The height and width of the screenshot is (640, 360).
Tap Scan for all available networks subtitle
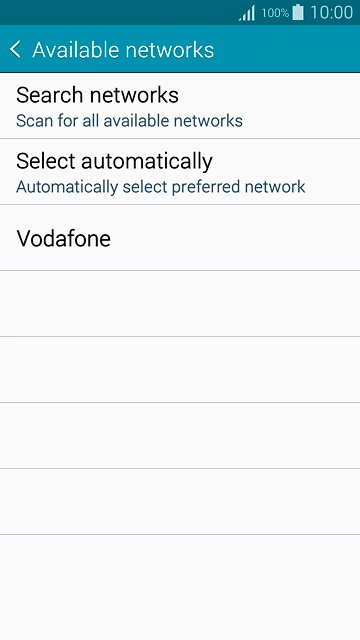(129, 121)
